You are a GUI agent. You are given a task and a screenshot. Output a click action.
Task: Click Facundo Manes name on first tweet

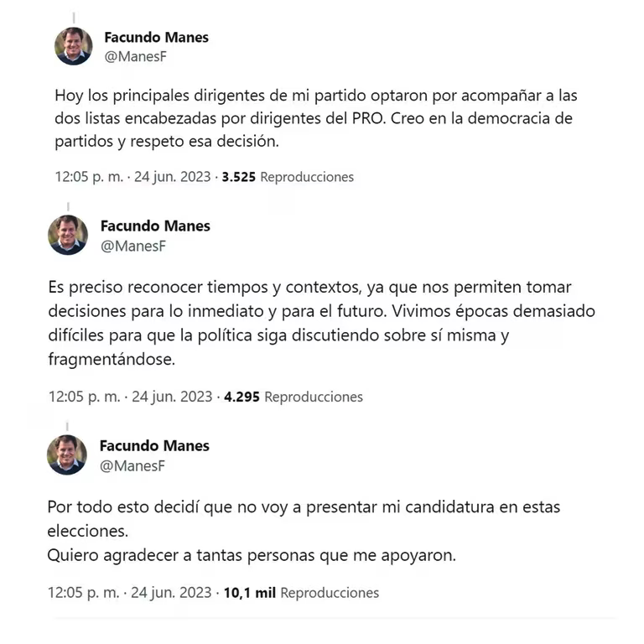[x=156, y=38]
